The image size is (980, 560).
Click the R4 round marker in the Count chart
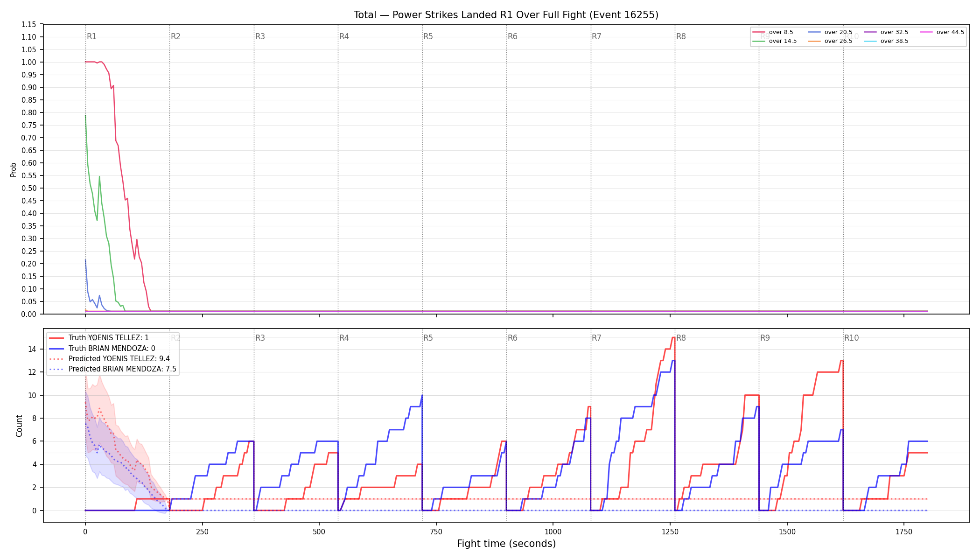[x=344, y=338]
